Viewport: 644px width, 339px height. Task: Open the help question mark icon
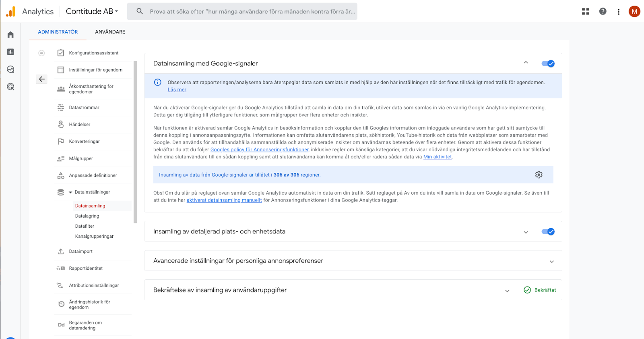point(603,11)
